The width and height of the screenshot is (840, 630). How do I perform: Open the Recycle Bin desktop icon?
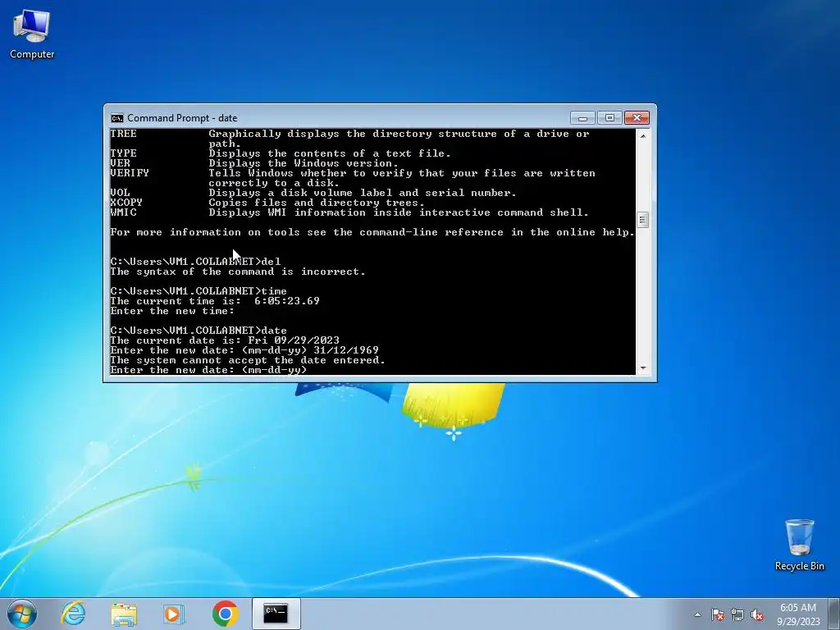pyautogui.click(x=799, y=545)
